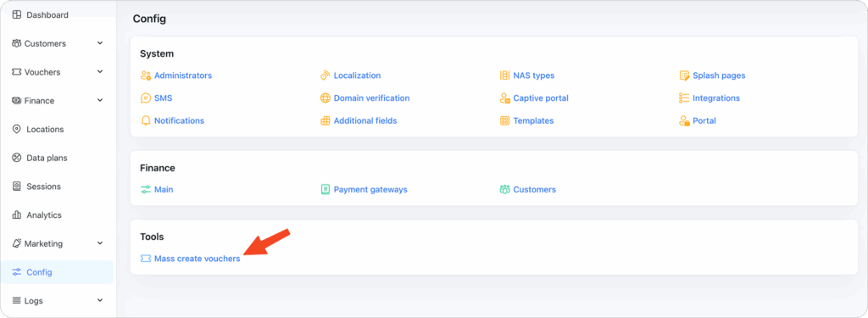Open the Main link under Finance
The height and width of the screenshot is (318, 868).
click(164, 189)
